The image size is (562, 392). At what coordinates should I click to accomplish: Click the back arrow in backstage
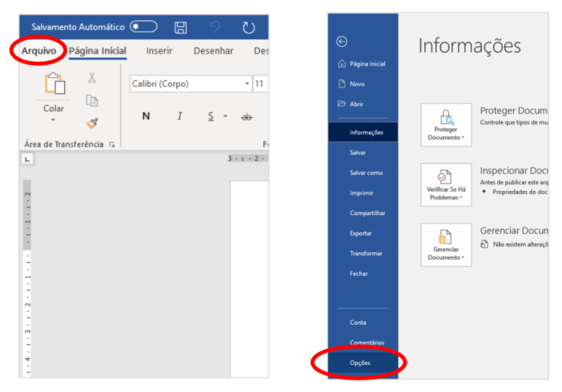[342, 42]
